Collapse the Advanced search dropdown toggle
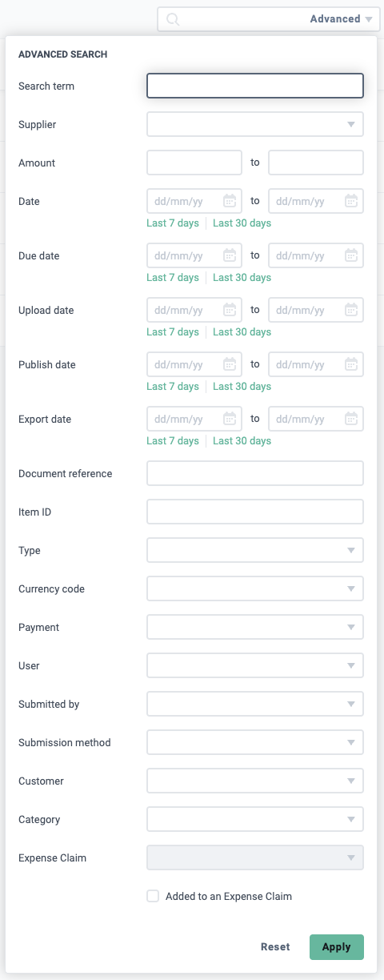The width and height of the screenshot is (384, 980). tap(342, 19)
